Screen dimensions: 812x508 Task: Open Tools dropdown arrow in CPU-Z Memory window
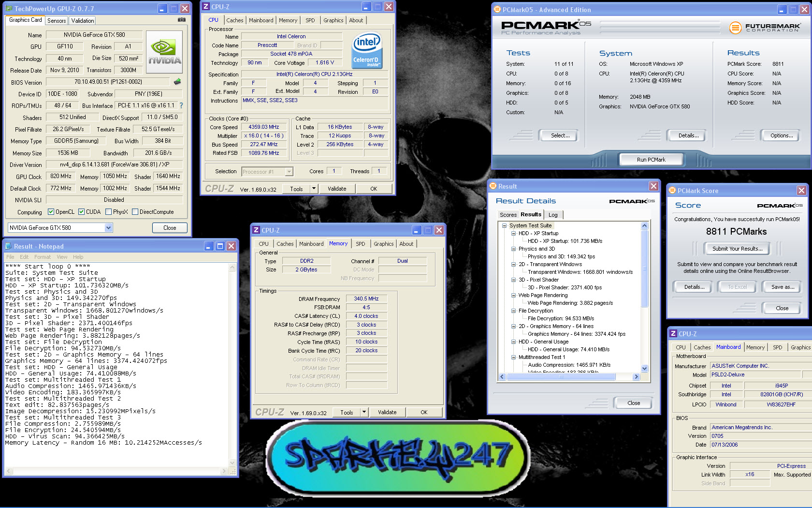(x=364, y=412)
